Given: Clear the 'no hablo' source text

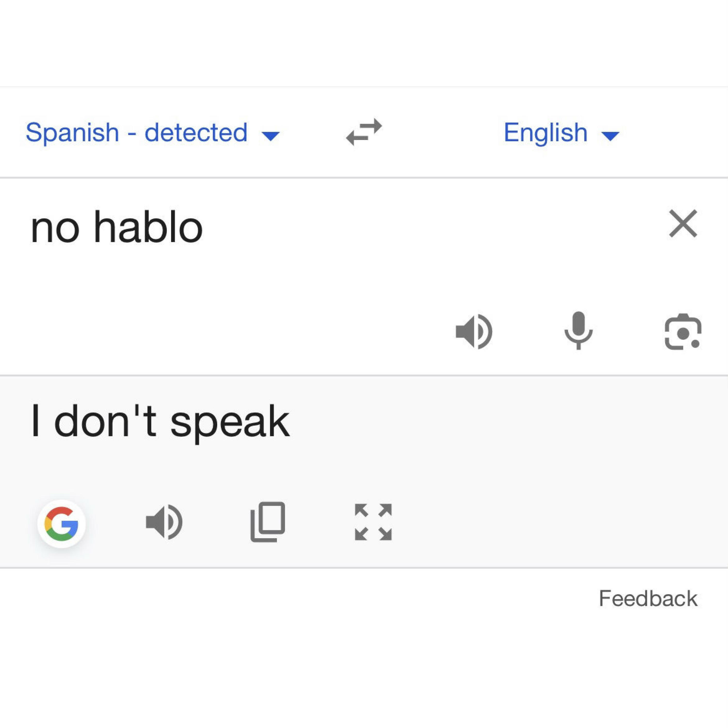Looking at the screenshot, I should pos(683,224).
